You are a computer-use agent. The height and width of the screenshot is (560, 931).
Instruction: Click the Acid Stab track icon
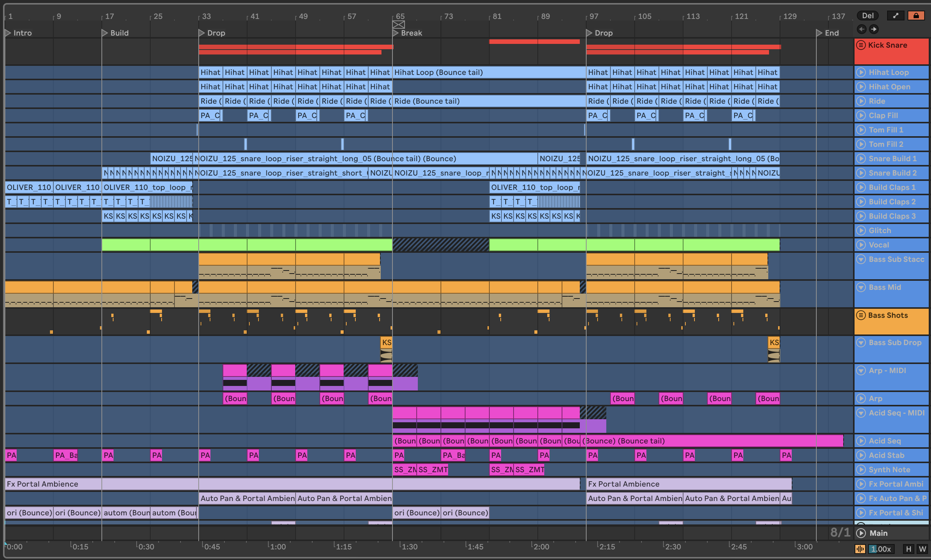[x=861, y=455]
